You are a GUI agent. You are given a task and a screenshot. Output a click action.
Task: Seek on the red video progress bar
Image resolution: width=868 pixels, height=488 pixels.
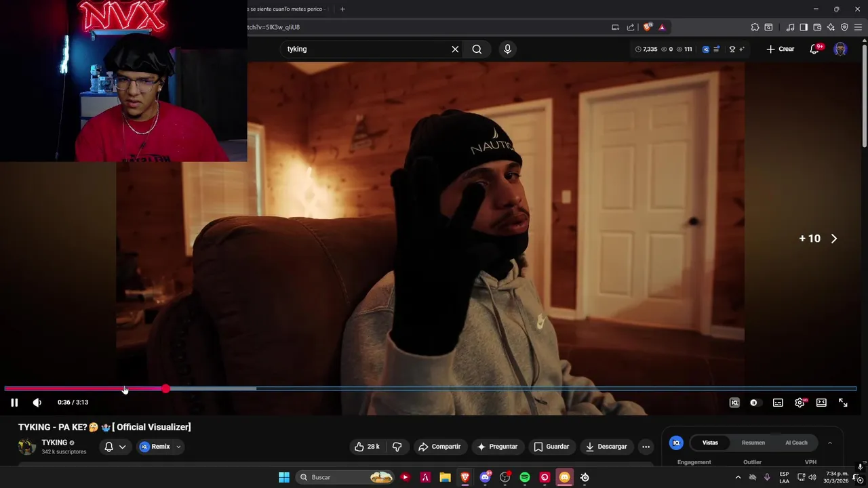coord(85,388)
